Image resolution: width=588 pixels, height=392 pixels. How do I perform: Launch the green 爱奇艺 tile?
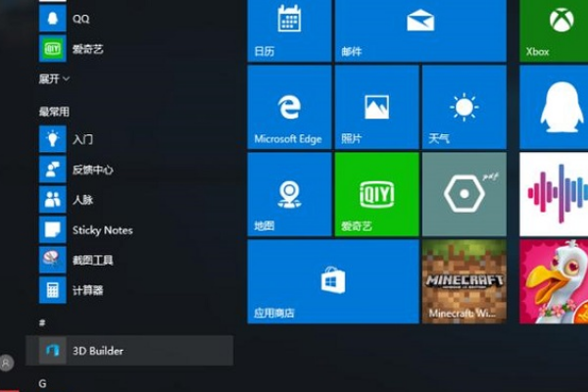coord(377,194)
